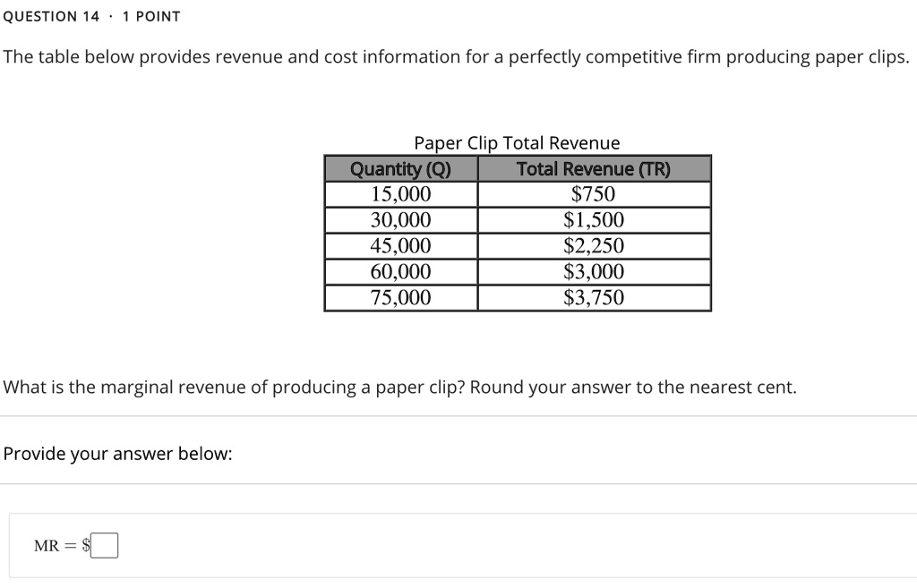Select the 30,000 quantity cell

click(400, 219)
